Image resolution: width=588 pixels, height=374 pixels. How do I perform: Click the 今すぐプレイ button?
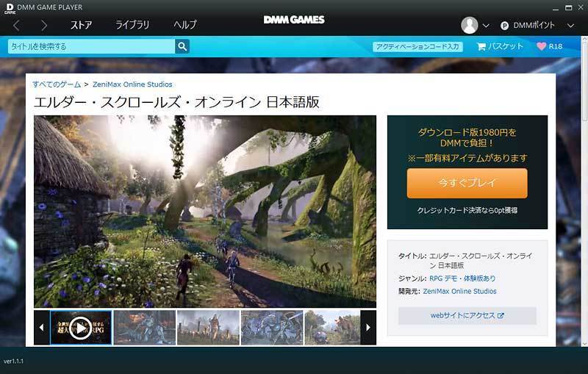[x=467, y=183]
